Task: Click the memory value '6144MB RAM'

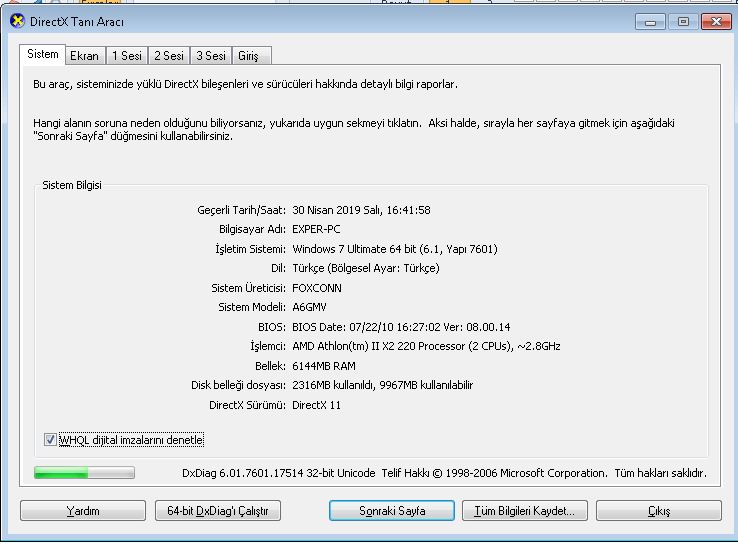Action: (x=324, y=366)
